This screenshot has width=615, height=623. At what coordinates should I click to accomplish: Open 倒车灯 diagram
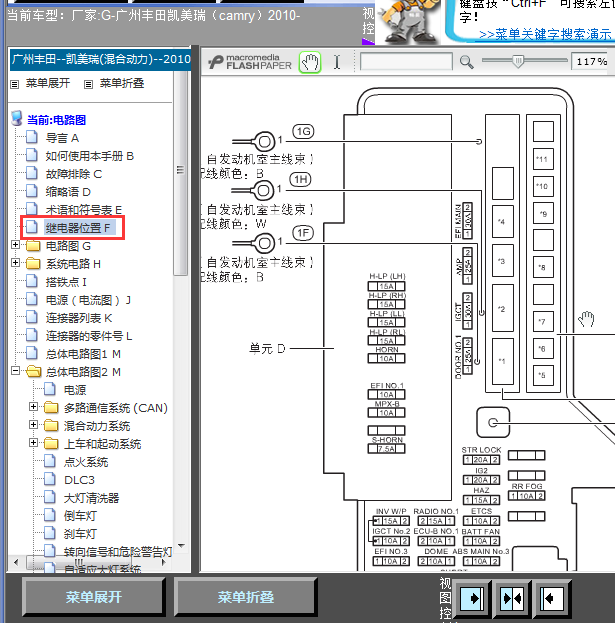coord(80,516)
